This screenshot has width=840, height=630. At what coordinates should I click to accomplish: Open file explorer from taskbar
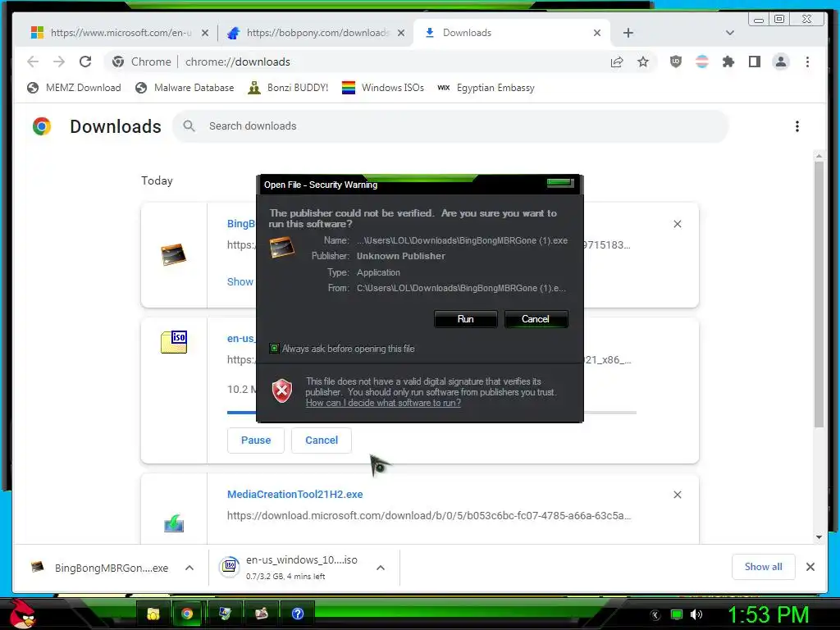[x=153, y=614]
